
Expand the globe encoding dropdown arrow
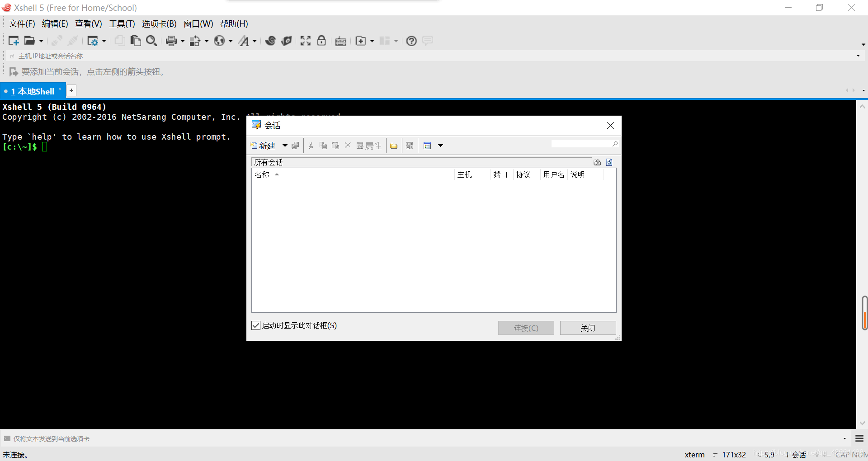click(231, 41)
